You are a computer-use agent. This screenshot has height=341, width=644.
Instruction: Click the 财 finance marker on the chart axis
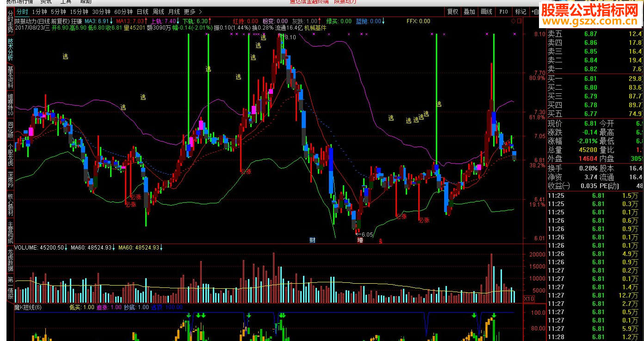pyautogui.click(x=313, y=240)
